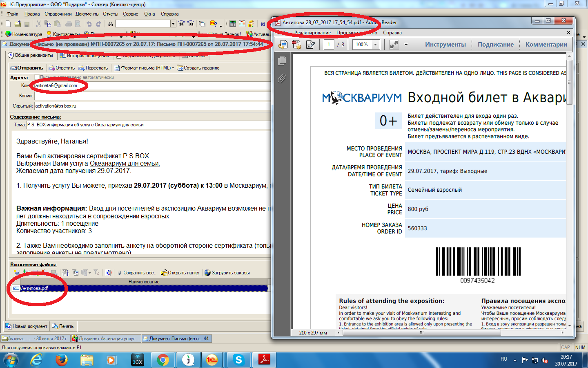Image resolution: width=588 pixels, height=368 pixels.
Task: Open the Файл menu in 1C
Action: (12, 14)
